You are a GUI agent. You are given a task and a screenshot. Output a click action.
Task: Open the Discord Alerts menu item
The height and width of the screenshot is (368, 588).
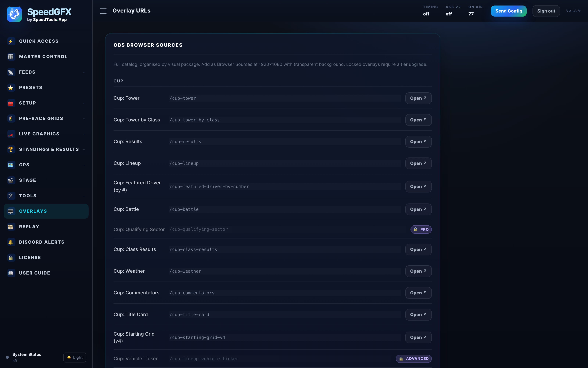point(46,242)
